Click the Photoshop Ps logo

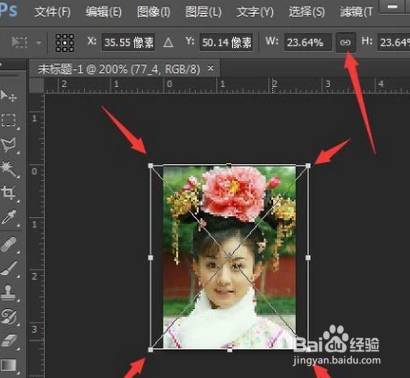coord(8,10)
